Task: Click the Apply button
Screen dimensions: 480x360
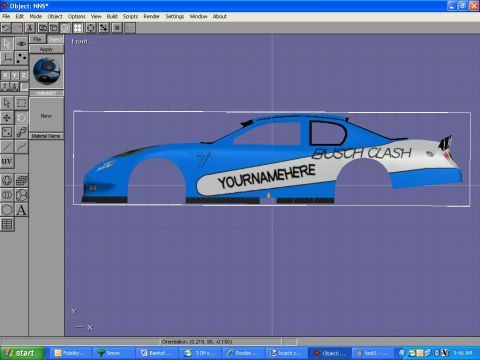Action: [x=46, y=49]
